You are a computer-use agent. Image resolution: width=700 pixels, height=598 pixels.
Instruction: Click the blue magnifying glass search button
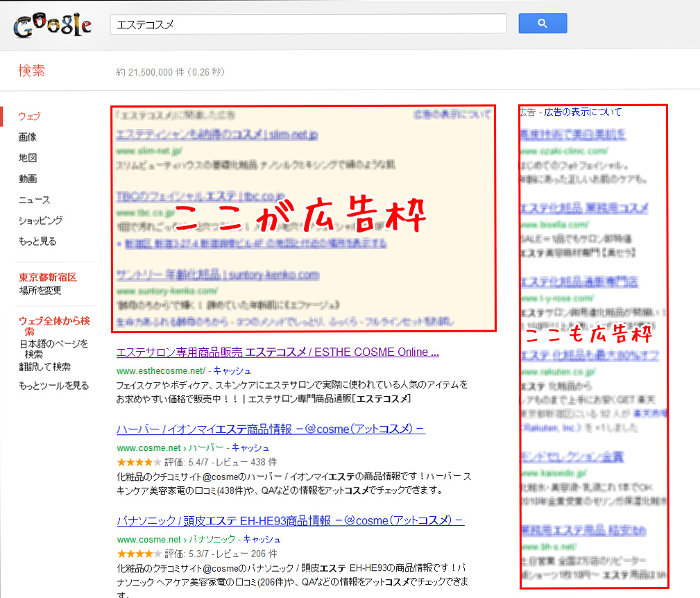tap(543, 24)
